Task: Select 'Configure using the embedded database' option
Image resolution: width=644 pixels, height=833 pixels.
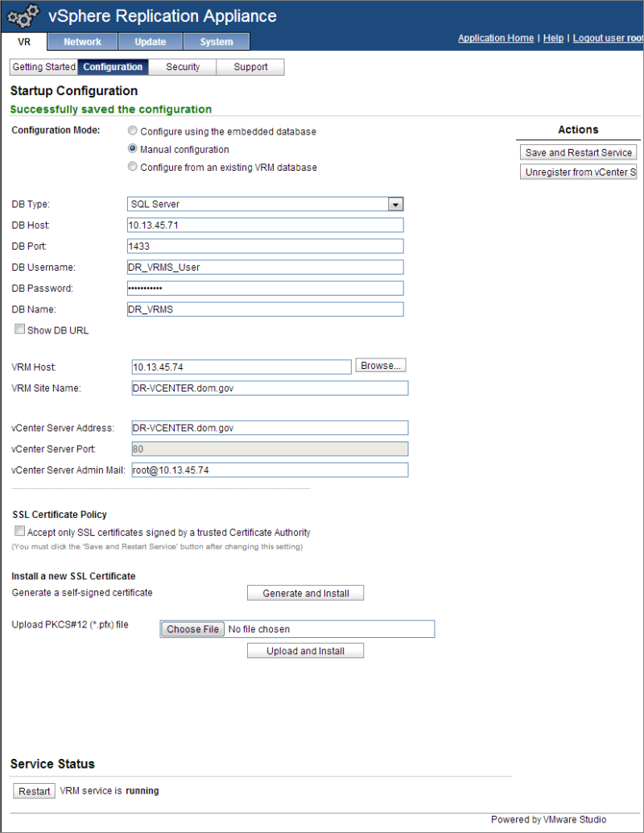Action: 133,131
